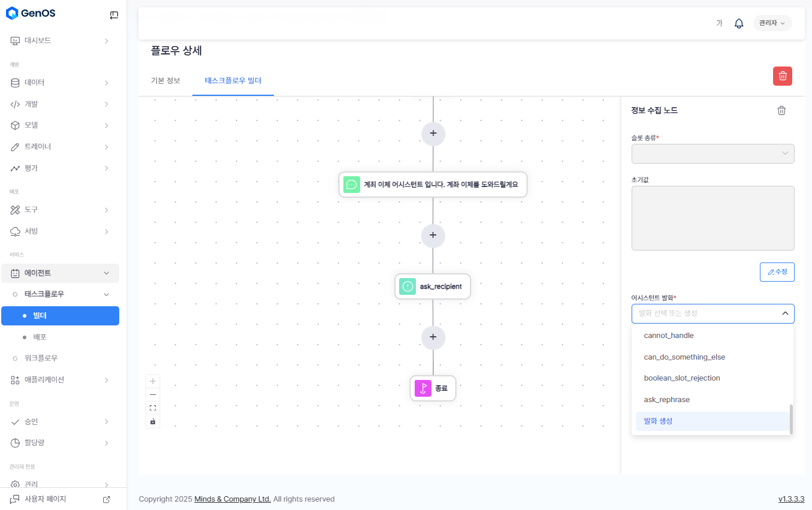Click the 수정 edit button
This screenshot has width=812, height=510.
(777, 272)
